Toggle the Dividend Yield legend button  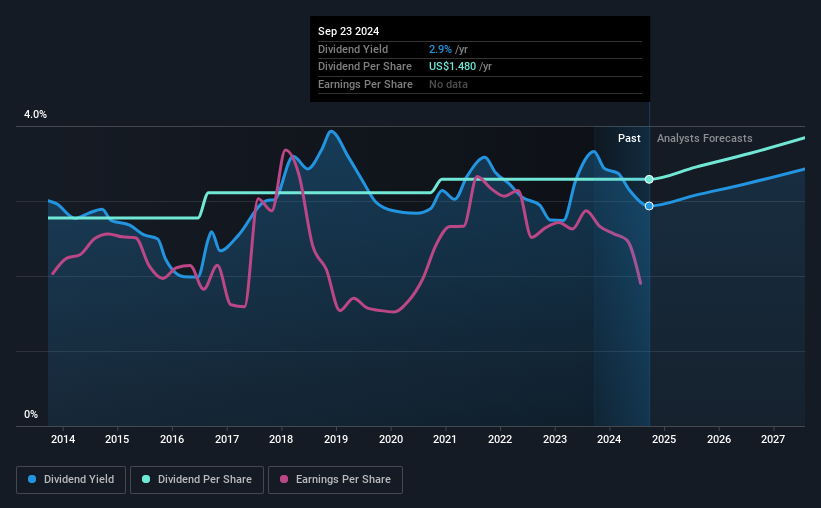[71, 480]
